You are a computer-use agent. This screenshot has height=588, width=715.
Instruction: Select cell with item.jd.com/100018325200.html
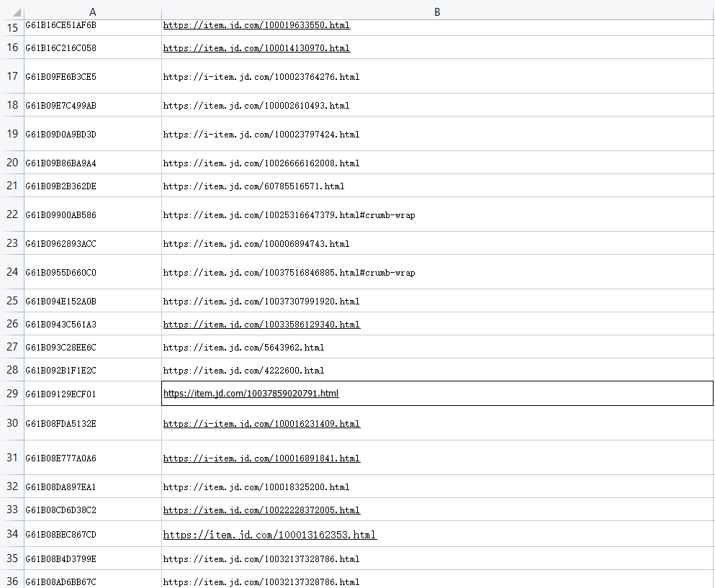[x=437, y=487]
